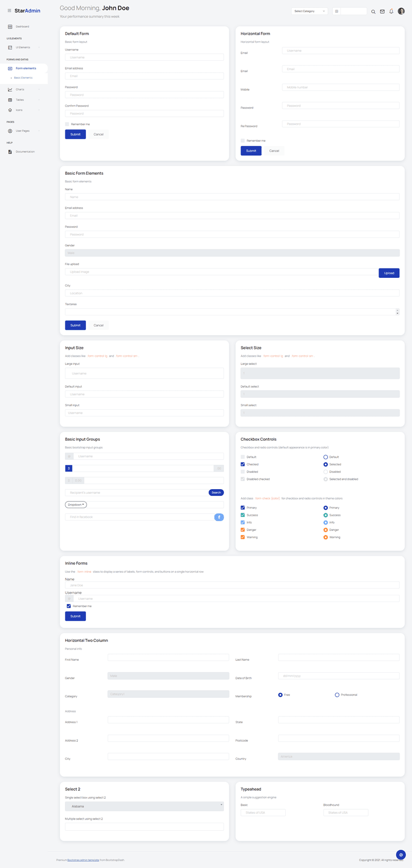Screen dimensions: 412x868
Task: Expand UI Elements sidebar menu
Action: click(24, 47)
